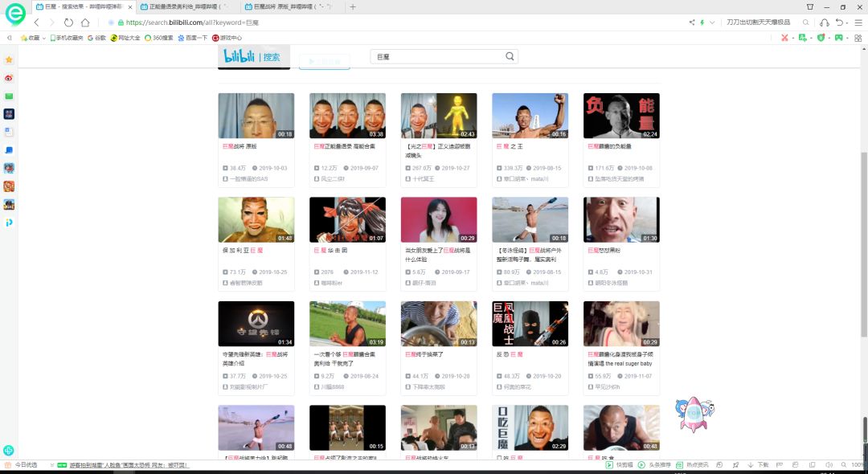Switch to the 巨魔战将 原版 tab

293,7
